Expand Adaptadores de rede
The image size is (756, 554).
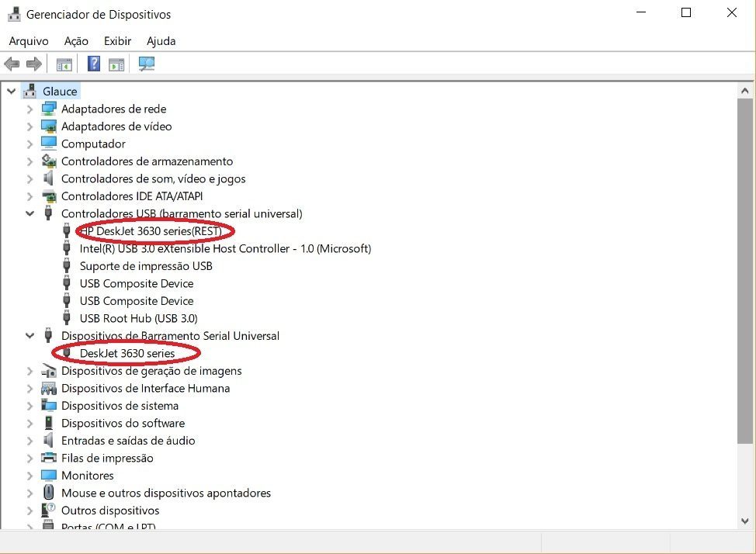click(x=29, y=109)
